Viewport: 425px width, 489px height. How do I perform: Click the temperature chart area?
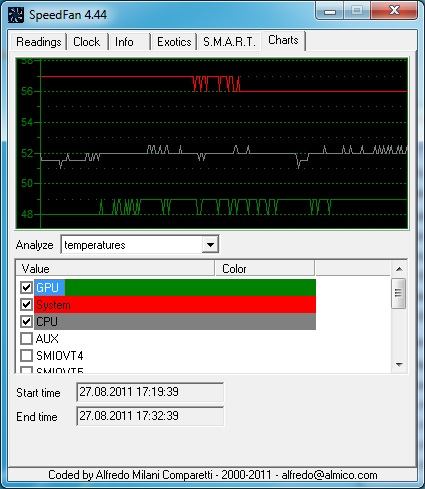tap(212, 143)
